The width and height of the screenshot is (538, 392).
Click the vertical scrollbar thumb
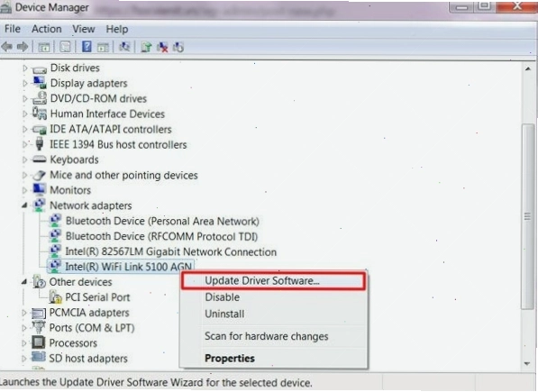(528, 216)
